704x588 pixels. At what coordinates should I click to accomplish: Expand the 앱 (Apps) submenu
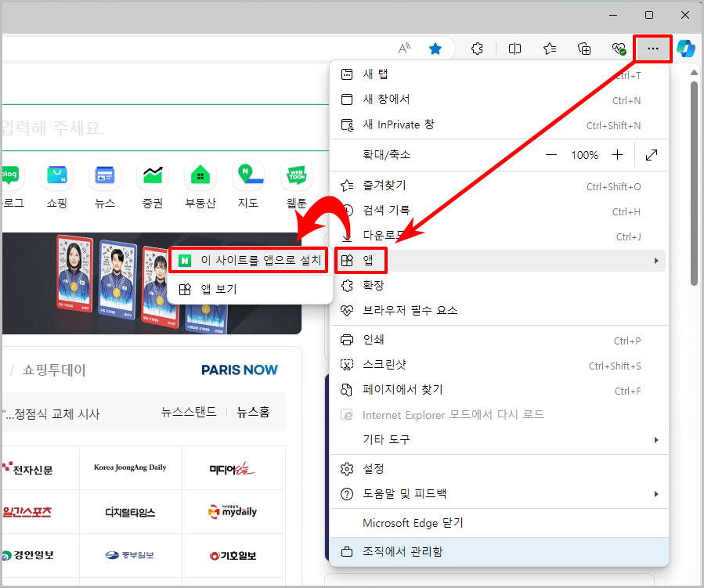(498, 261)
